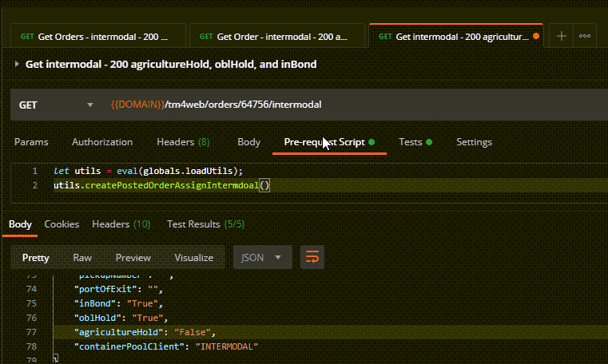Open the JSON format dropdown
The width and height of the screenshot is (608, 364).
pyautogui.click(x=261, y=257)
